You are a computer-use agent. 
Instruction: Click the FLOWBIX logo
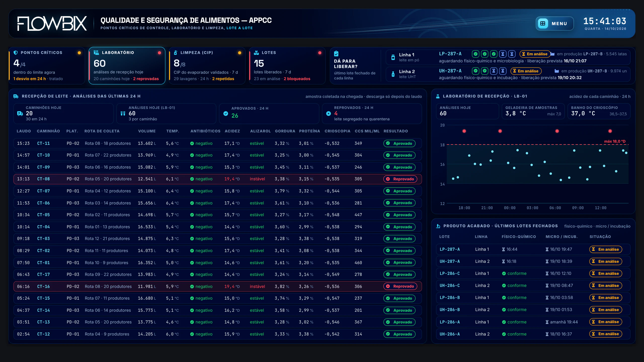pyautogui.click(x=52, y=24)
